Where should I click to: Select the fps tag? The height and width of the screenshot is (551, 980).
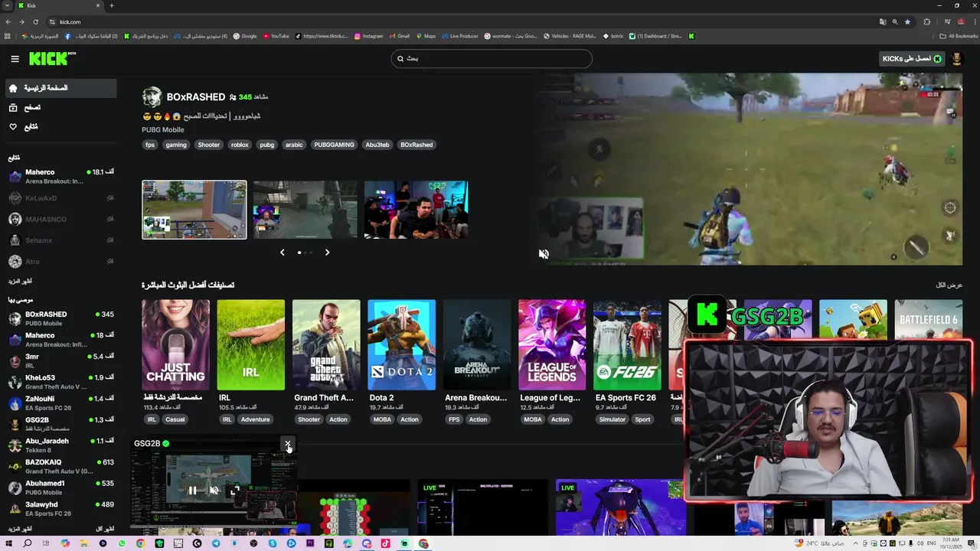coord(150,145)
